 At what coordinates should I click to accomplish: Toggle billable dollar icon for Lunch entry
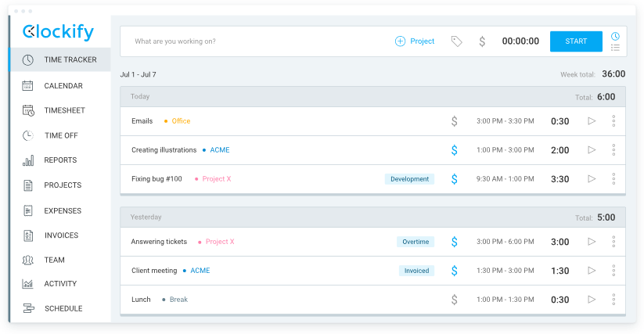pyautogui.click(x=454, y=300)
